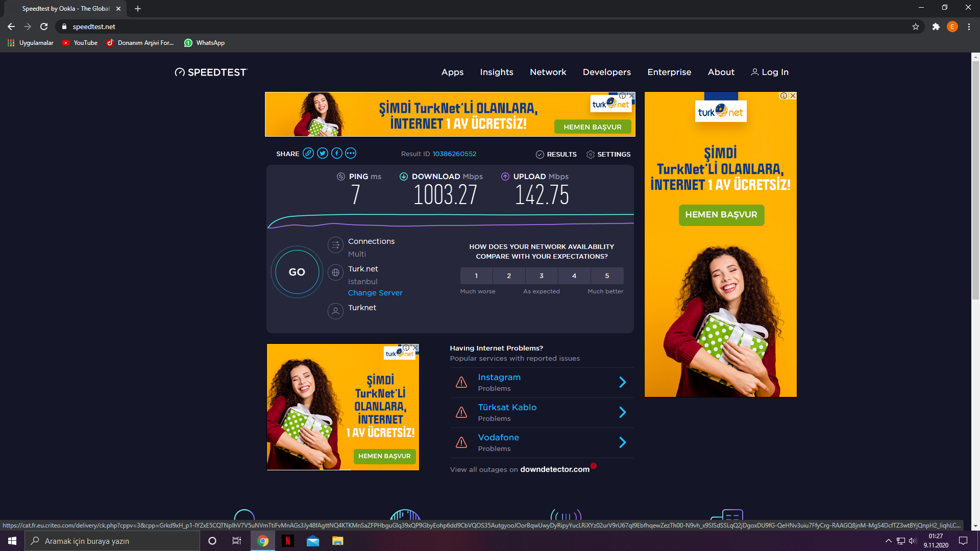
Task: Click the Results checkmark icon
Action: click(540, 155)
